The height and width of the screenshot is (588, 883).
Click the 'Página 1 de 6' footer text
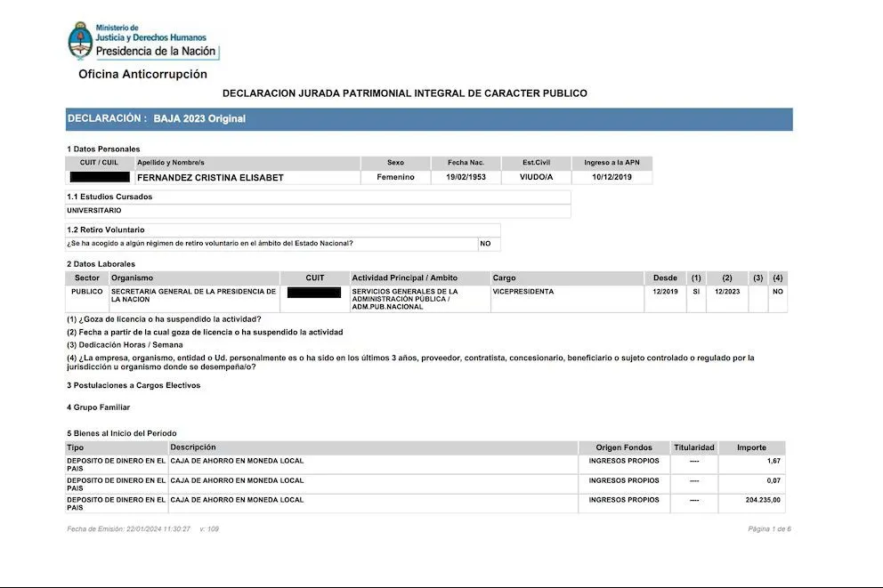point(769,529)
